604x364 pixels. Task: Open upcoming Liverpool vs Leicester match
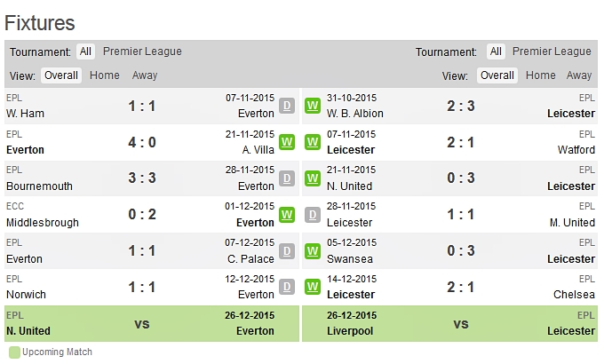tap(460, 324)
